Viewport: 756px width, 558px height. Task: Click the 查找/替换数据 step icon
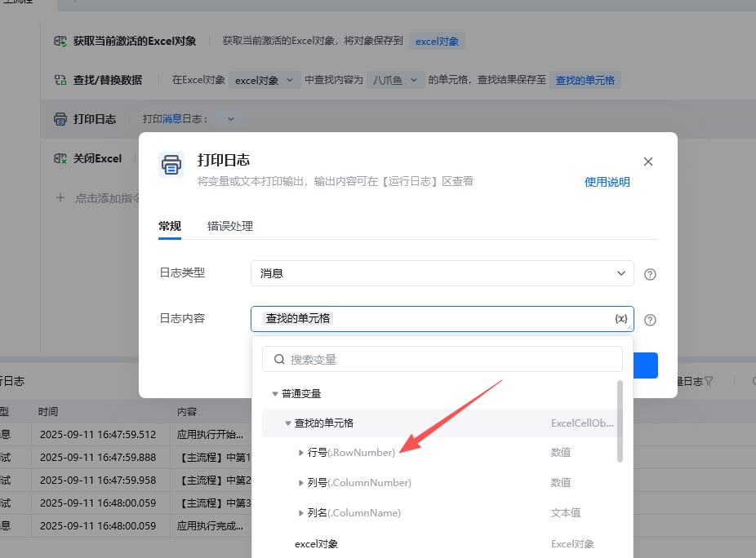click(x=60, y=80)
